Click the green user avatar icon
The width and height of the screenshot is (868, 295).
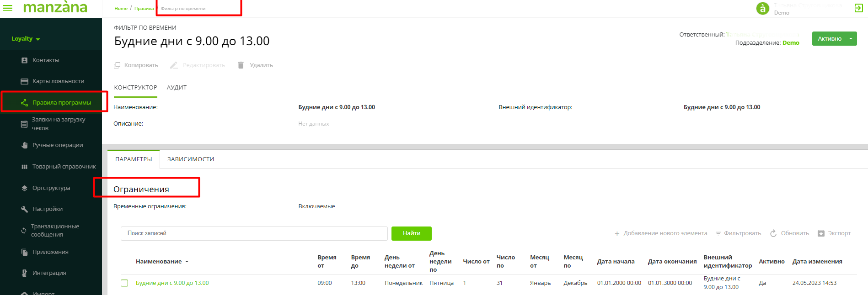pos(762,9)
